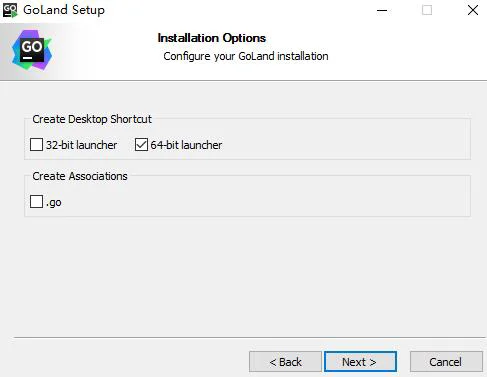Click the large GoLand logo

[32, 50]
